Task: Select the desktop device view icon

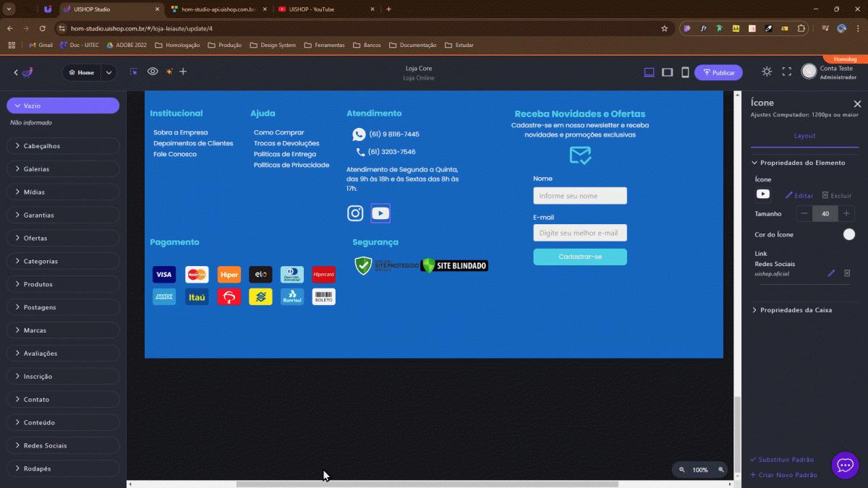Action: pyautogui.click(x=649, y=72)
